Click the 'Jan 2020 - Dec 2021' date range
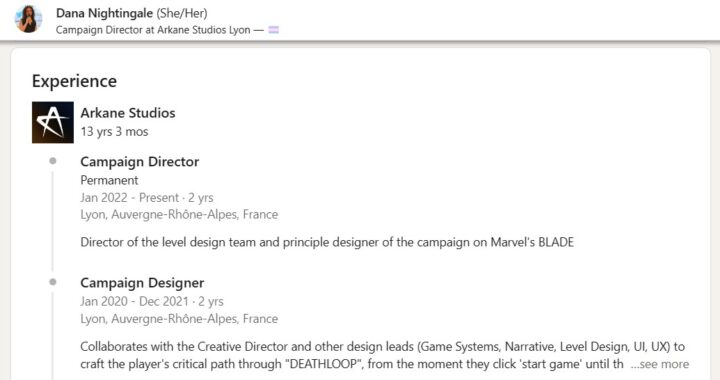Screen dimensions: 720x380 pyautogui.click(x=135, y=302)
